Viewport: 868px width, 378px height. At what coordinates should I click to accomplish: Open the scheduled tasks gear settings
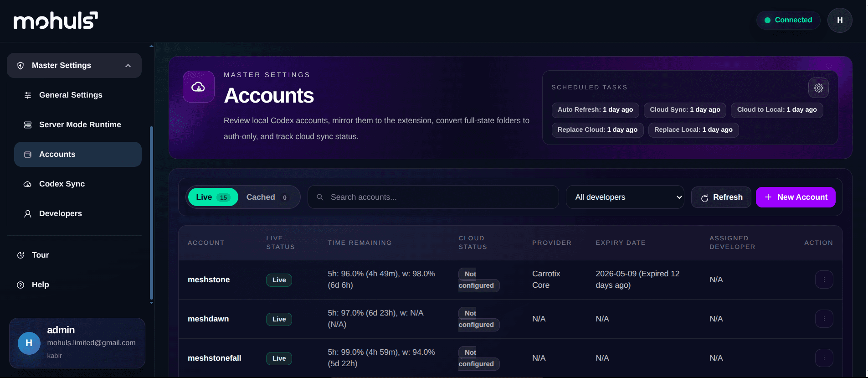coord(818,88)
